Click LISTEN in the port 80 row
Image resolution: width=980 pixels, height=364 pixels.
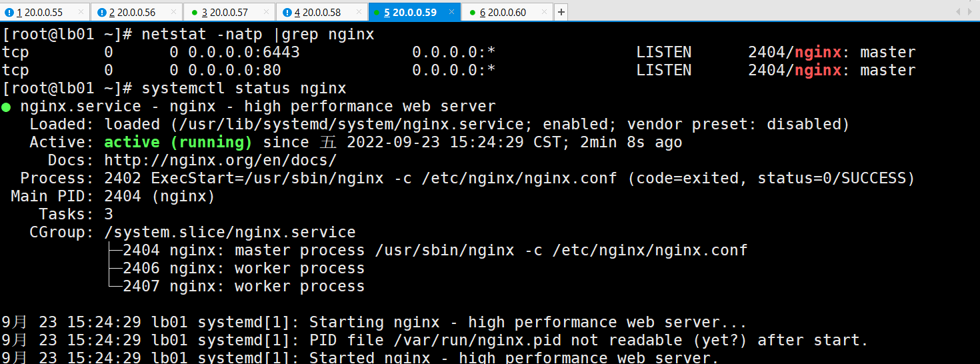click(664, 70)
